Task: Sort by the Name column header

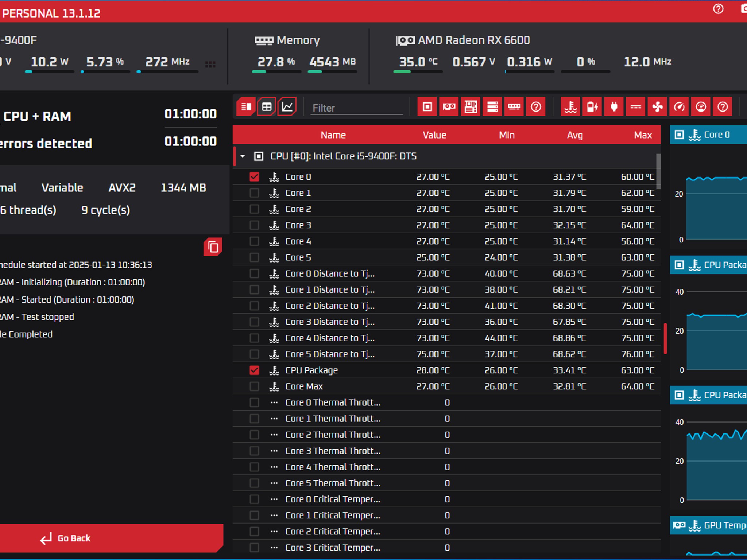Action: pos(333,135)
